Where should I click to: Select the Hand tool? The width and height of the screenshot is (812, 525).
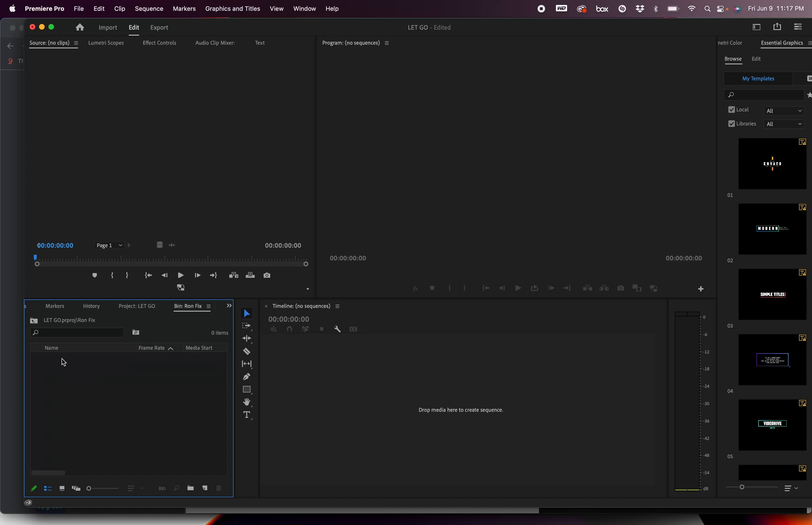(x=247, y=402)
